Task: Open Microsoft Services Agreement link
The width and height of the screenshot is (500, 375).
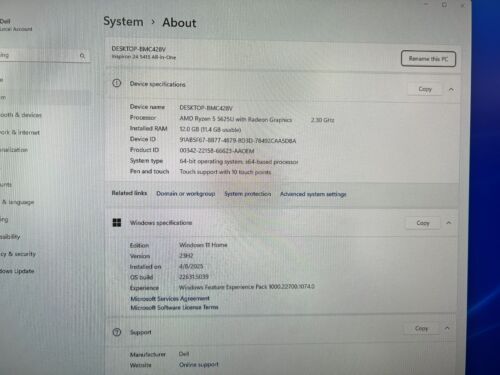Action: tap(170, 298)
